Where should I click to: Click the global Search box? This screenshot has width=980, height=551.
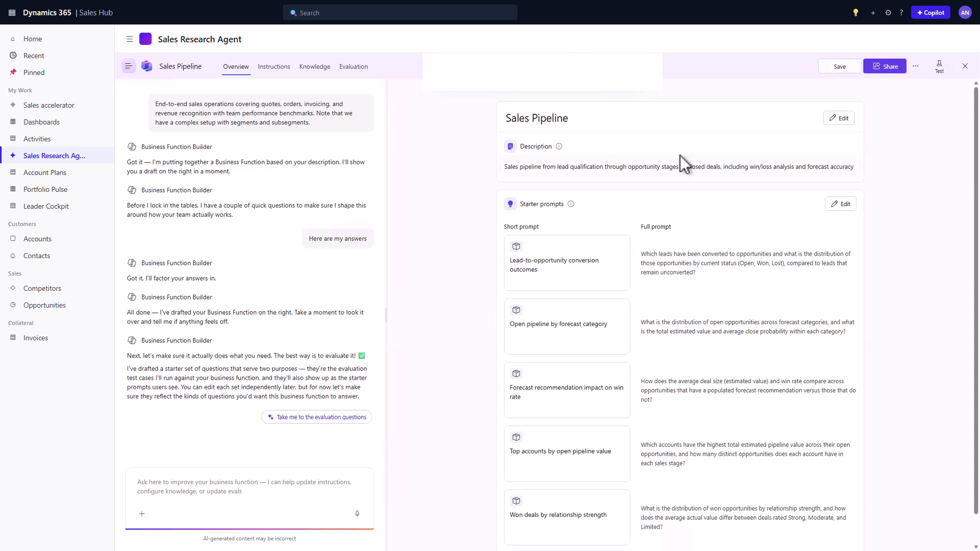pos(400,13)
